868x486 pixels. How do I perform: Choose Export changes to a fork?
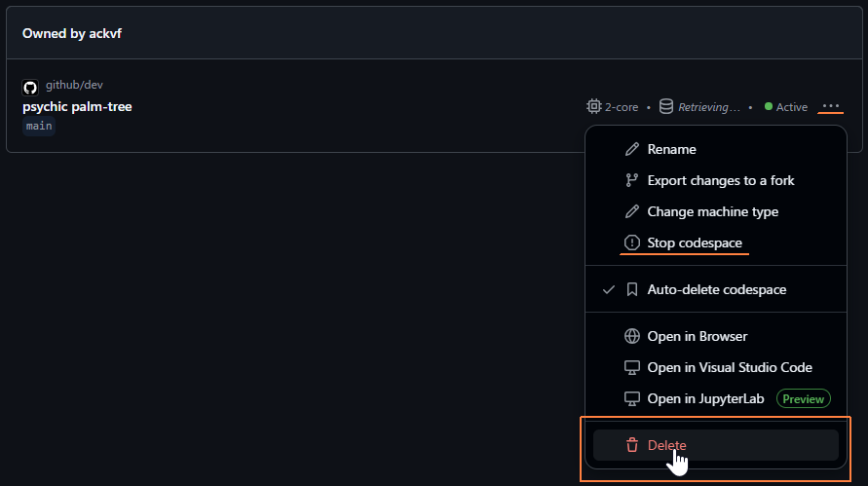[x=720, y=180]
